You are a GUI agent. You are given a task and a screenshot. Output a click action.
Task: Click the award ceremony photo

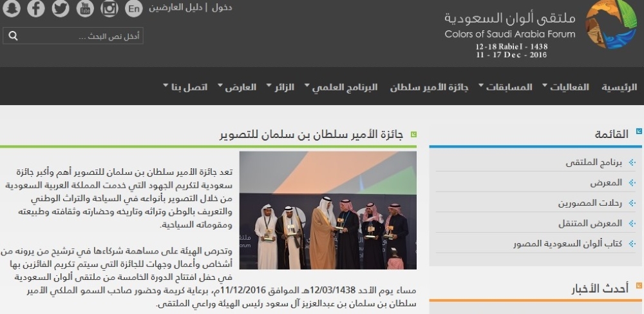pyautogui.click(x=328, y=210)
